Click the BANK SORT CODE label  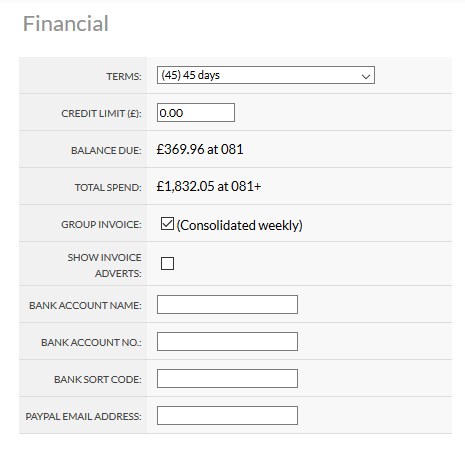pos(98,380)
